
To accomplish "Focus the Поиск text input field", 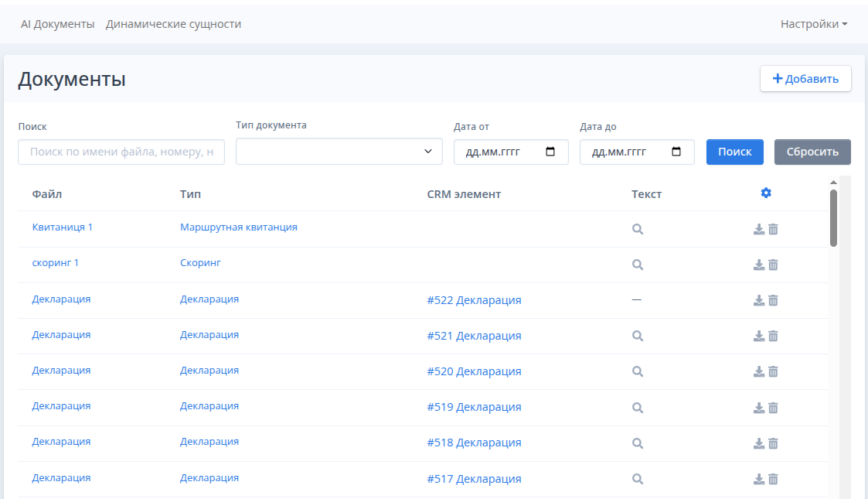I will (x=121, y=152).
